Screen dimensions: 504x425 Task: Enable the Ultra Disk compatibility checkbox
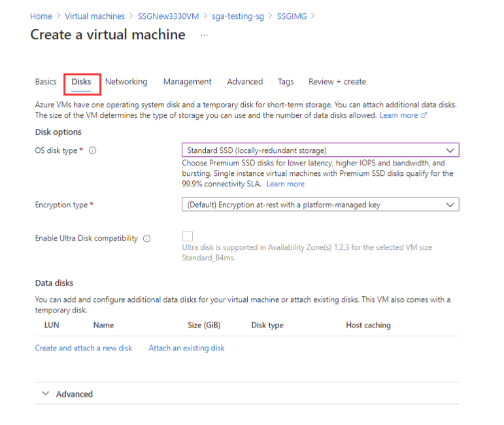188,236
